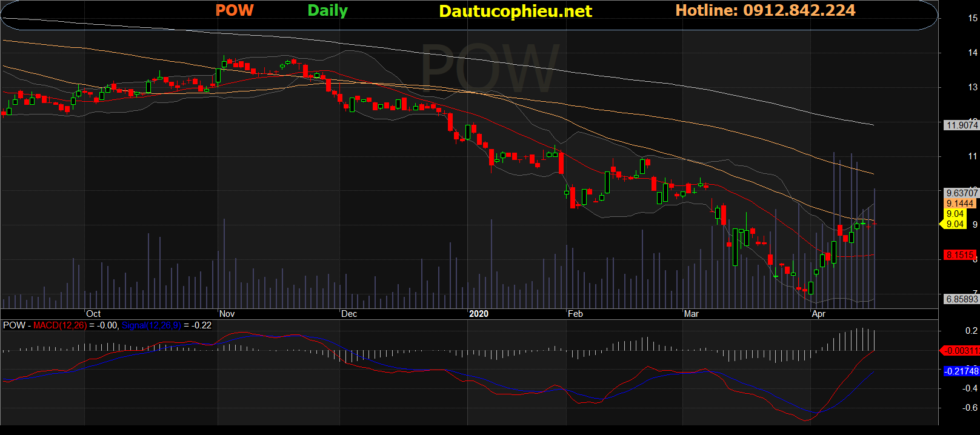This screenshot has width=980, height=435.
Task: Click price axis value 15
Action: [973, 18]
